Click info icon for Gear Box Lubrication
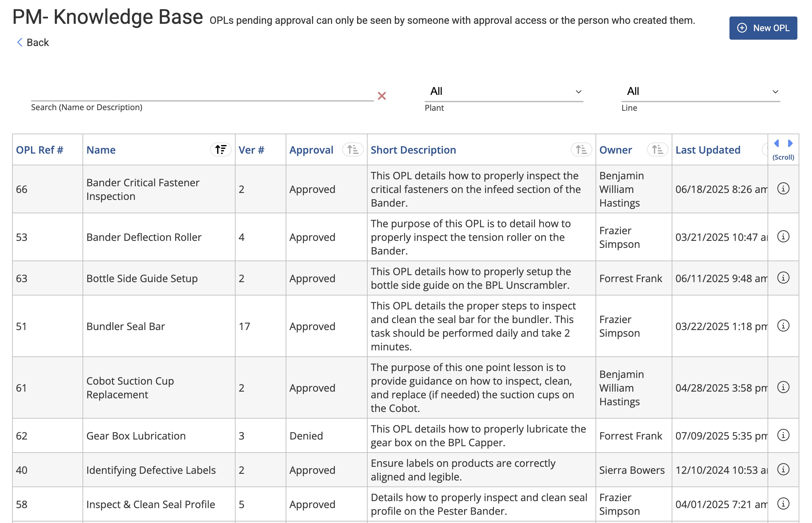The width and height of the screenshot is (812, 523). point(783,435)
